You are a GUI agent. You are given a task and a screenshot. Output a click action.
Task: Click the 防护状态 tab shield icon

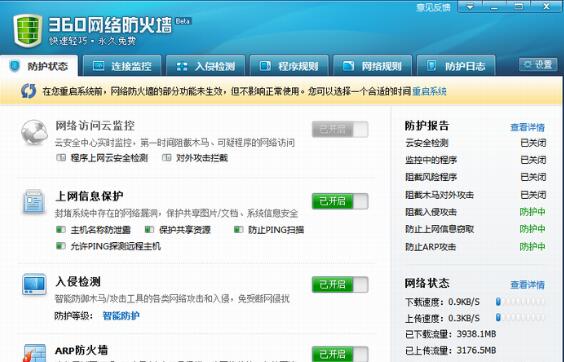pyautogui.click(x=15, y=66)
